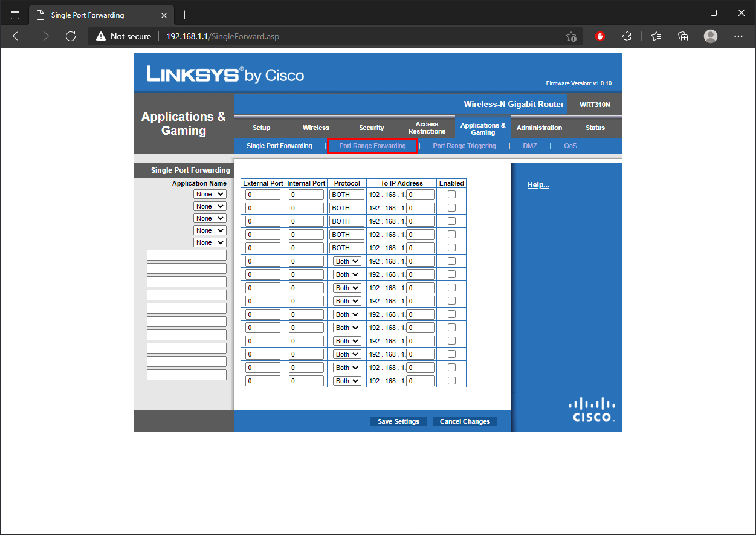Open the browser Settings and more menu
This screenshot has height=535, width=756.
pos(738,36)
